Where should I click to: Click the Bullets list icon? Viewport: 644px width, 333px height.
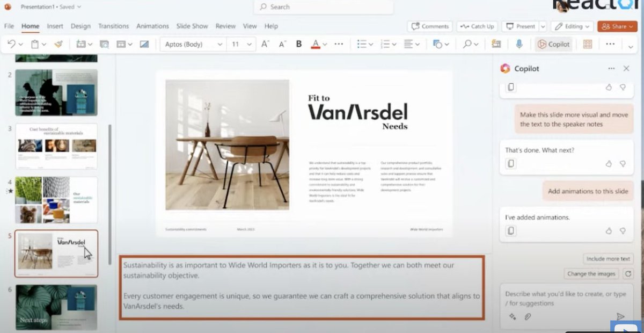tap(362, 44)
